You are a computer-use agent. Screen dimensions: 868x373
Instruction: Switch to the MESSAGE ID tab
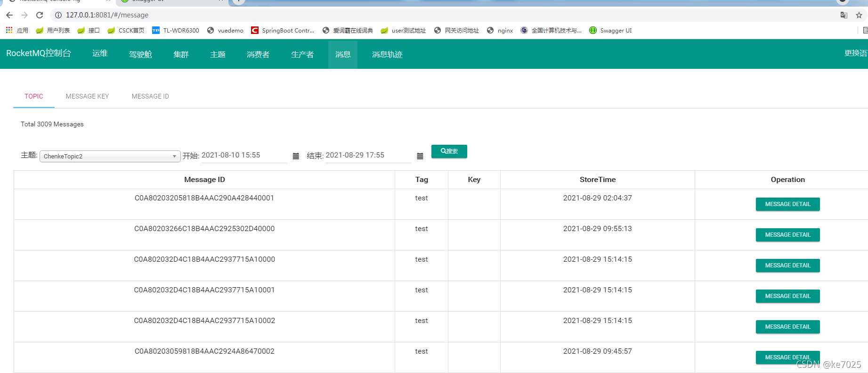pos(150,96)
